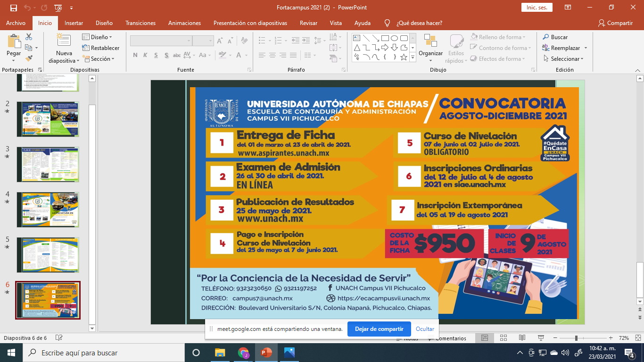The width and height of the screenshot is (644, 362).
Task: Open the Presentación con diapositivas tab
Action: [250, 23]
